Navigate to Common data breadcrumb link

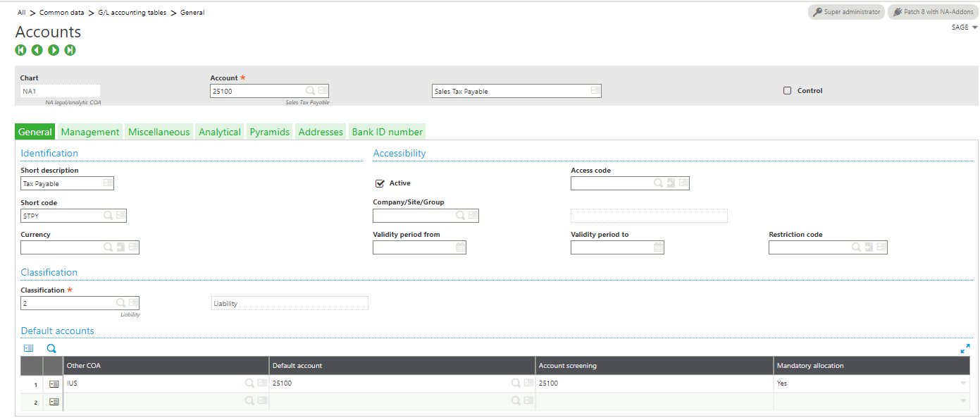[x=62, y=13]
